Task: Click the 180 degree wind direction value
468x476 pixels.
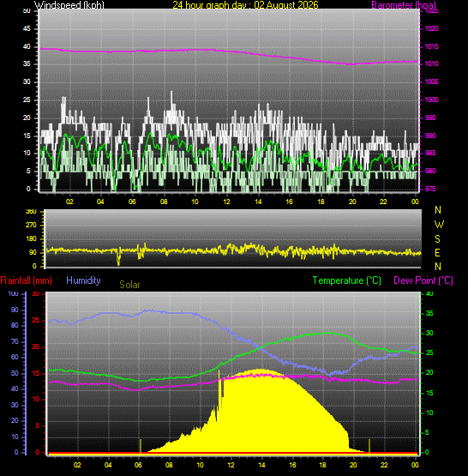Action: pyautogui.click(x=31, y=238)
